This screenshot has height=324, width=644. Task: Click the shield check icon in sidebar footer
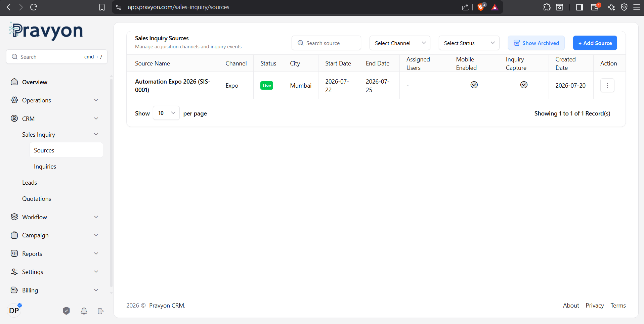[x=67, y=311]
